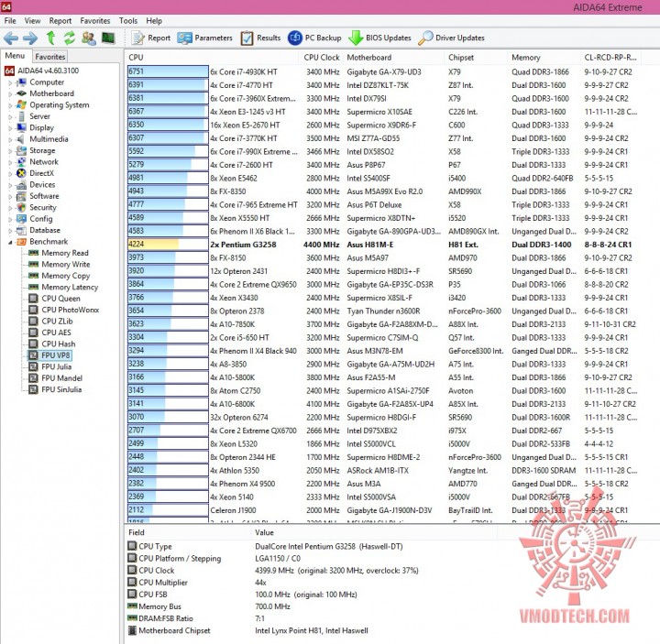660x644 pixels.
Task: Show benchmark Results
Action: click(260, 38)
